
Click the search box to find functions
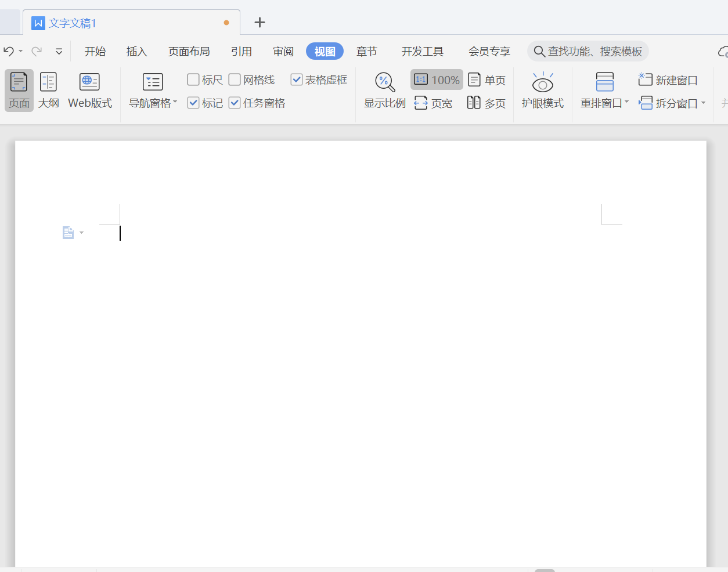pos(588,51)
